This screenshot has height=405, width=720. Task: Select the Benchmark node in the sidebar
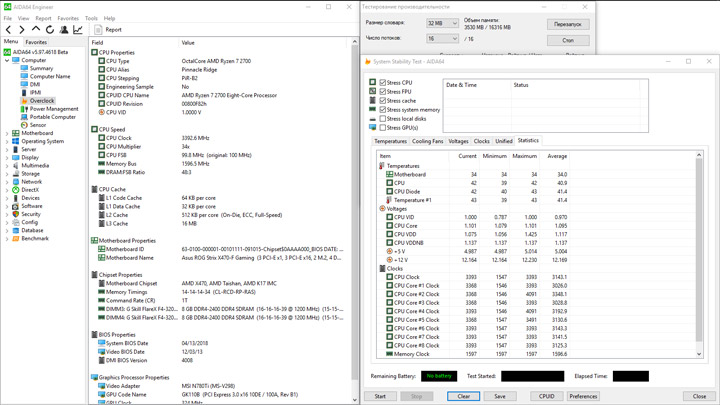pyautogui.click(x=34, y=239)
